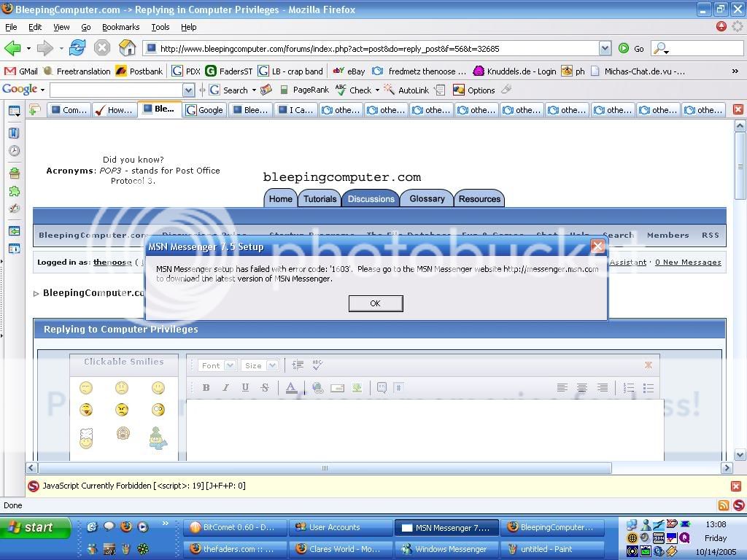Open the Back button history dropdown arrow
Image resolution: width=747 pixels, height=560 pixels.
pos(28,49)
